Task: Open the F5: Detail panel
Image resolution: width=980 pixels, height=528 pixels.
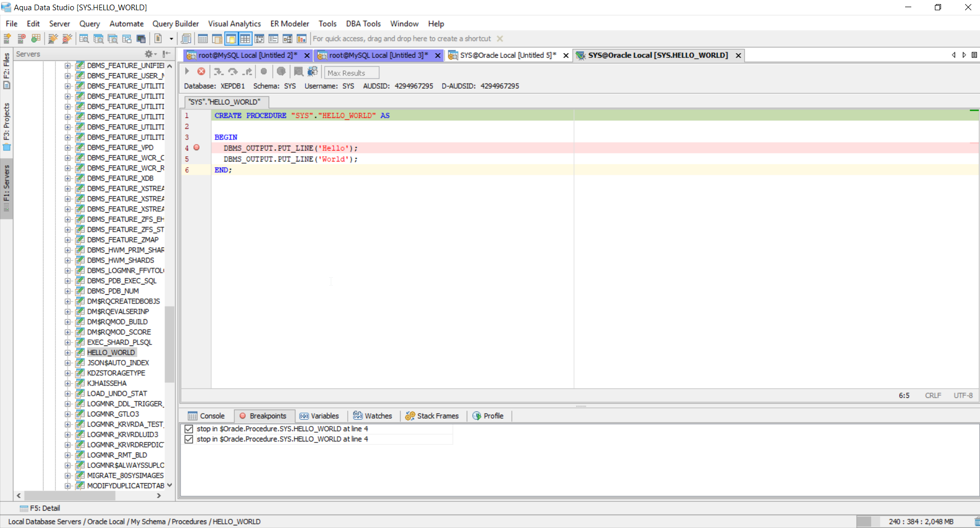Action: [40, 508]
